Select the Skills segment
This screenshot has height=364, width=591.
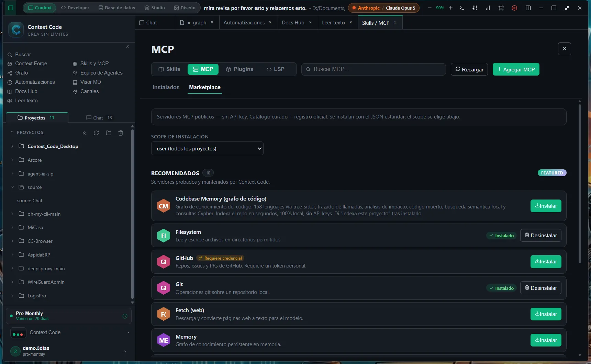[169, 69]
